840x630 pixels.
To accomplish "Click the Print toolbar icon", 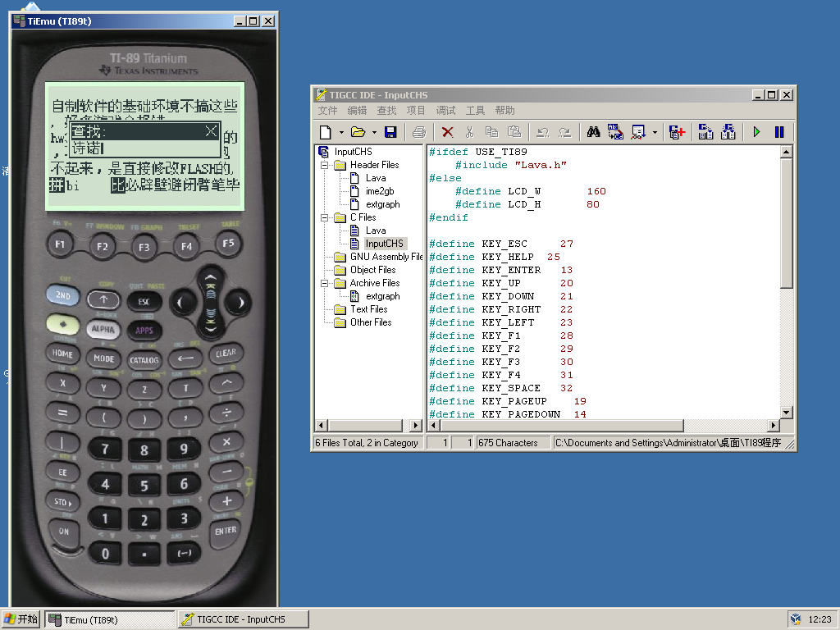I will click(x=419, y=132).
